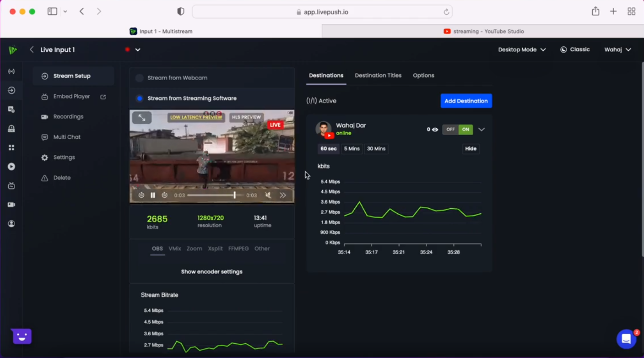Unmute the preview player audio

point(268,195)
